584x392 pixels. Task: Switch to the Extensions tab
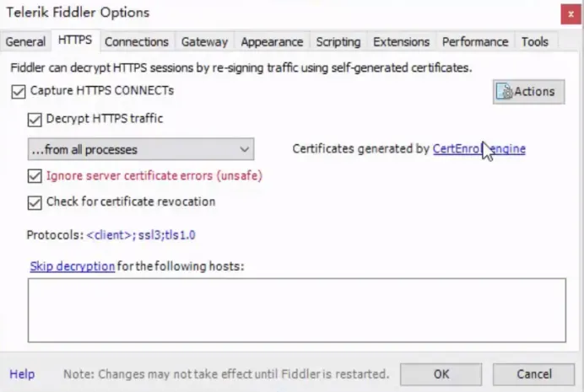pos(401,41)
